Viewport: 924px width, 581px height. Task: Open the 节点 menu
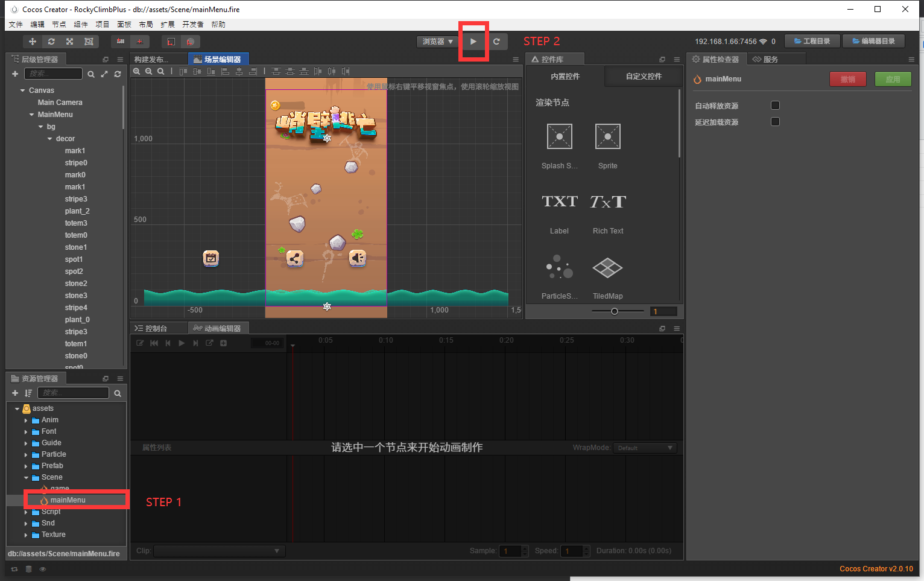point(59,25)
